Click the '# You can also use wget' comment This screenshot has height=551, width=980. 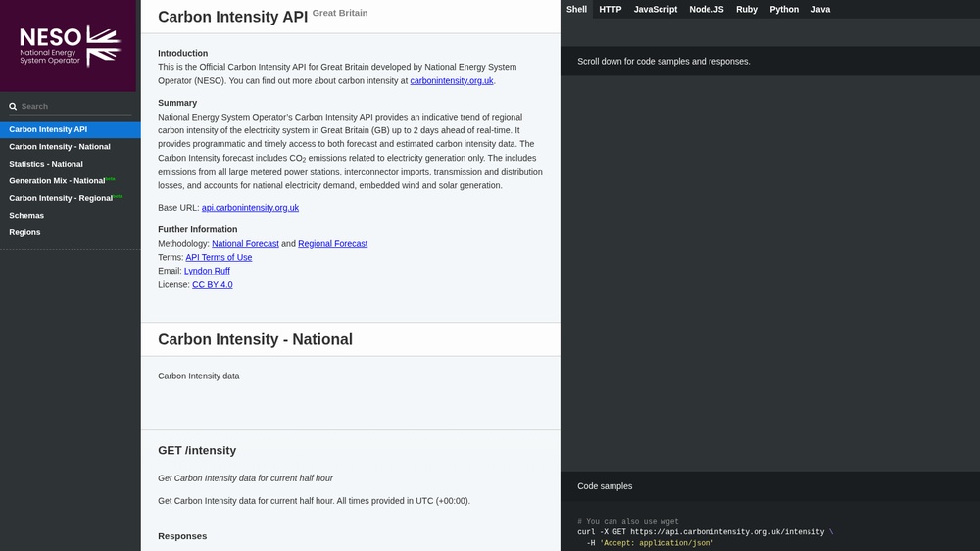(x=628, y=521)
